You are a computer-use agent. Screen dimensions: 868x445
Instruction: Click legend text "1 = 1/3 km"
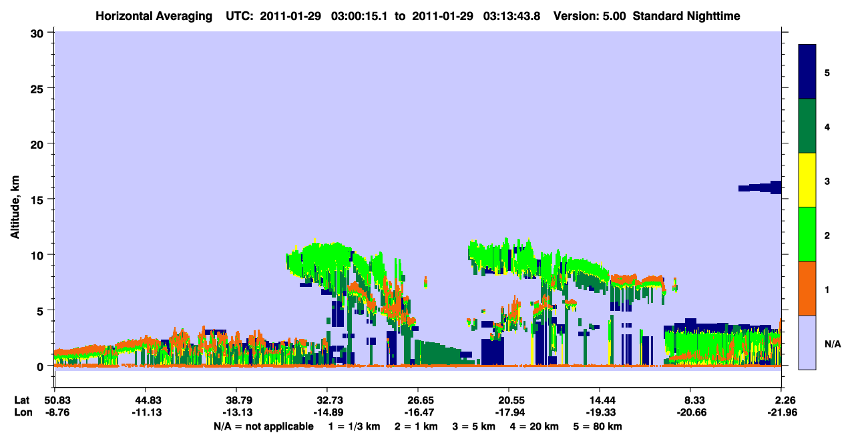point(355,426)
